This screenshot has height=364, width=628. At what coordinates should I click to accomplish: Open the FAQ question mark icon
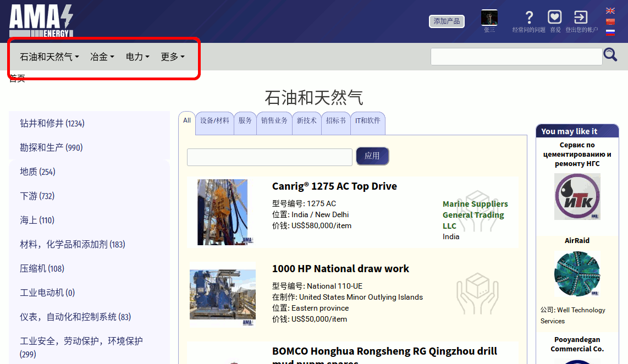pos(529,17)
